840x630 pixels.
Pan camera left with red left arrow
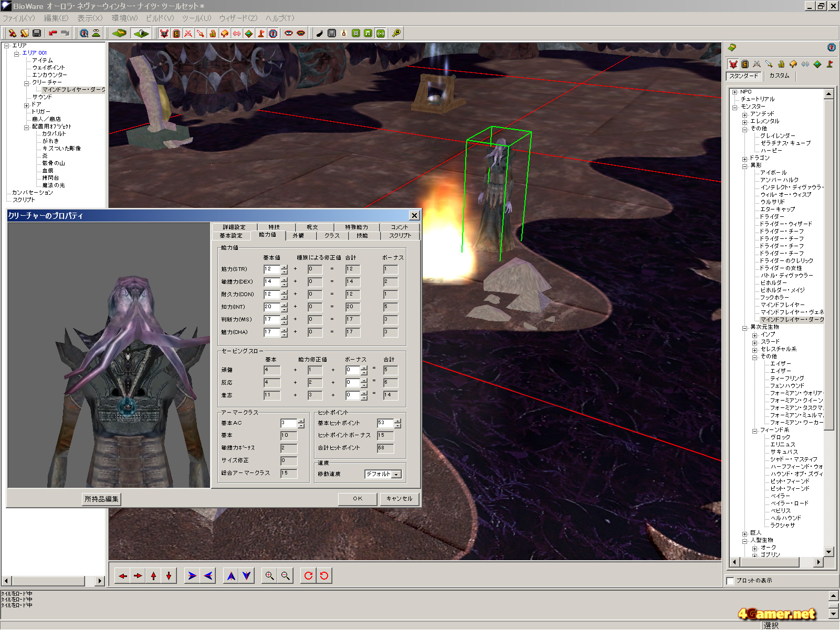[123, 576]
